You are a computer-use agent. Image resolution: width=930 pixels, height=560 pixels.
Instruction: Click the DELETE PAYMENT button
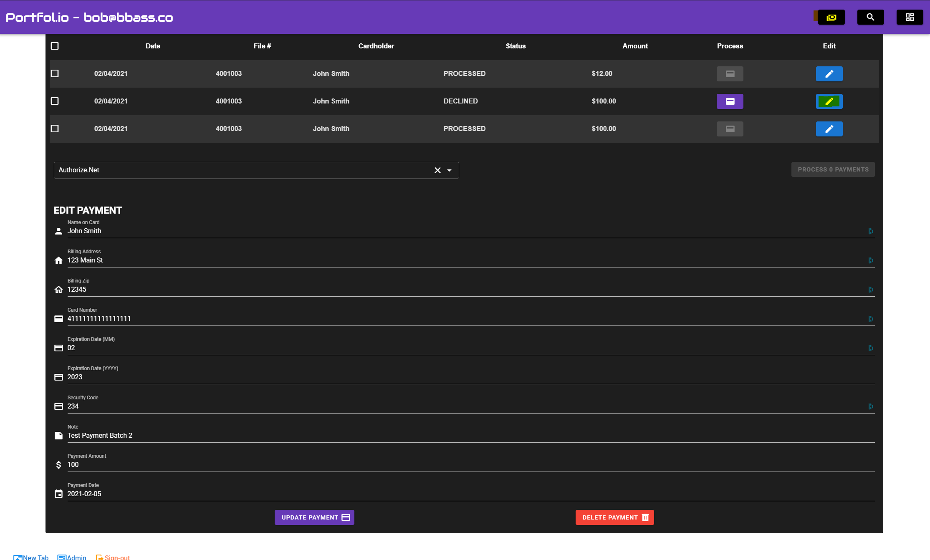[x=614, y=517]
